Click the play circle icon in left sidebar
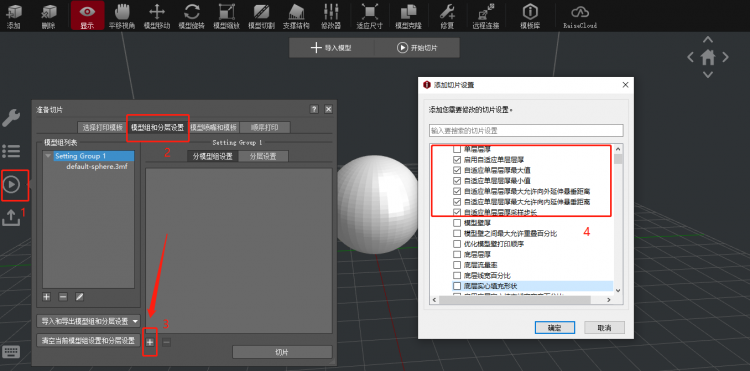 coord(11,184)
